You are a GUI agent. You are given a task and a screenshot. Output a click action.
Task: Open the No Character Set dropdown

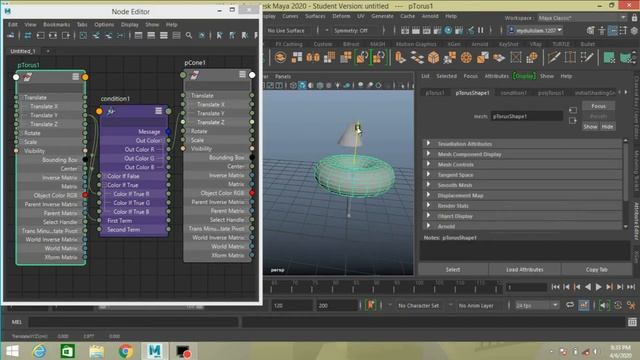pyautogui.click(x=418, y=305)
